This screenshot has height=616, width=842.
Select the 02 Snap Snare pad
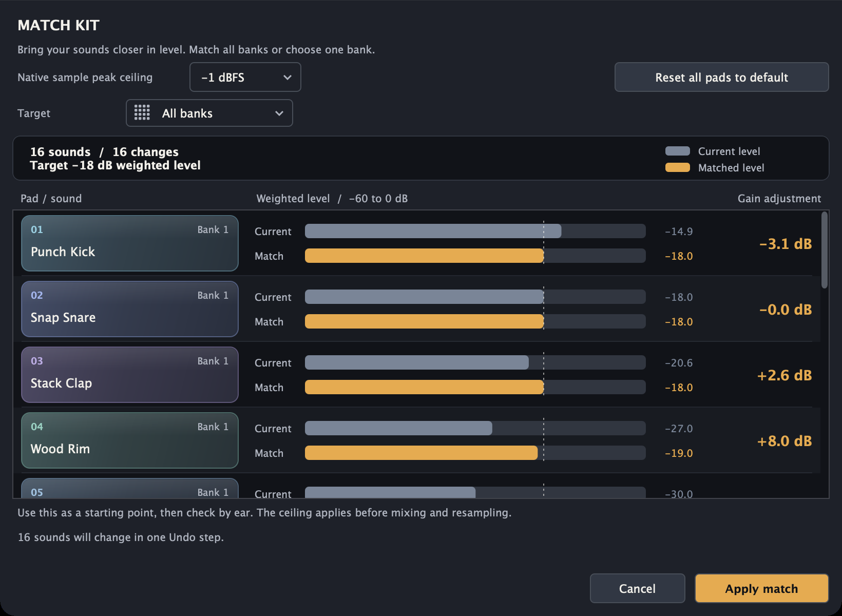click(130, 309)
